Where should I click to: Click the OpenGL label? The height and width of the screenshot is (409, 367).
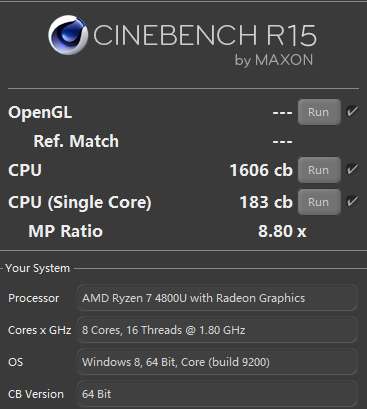(40, 113)
